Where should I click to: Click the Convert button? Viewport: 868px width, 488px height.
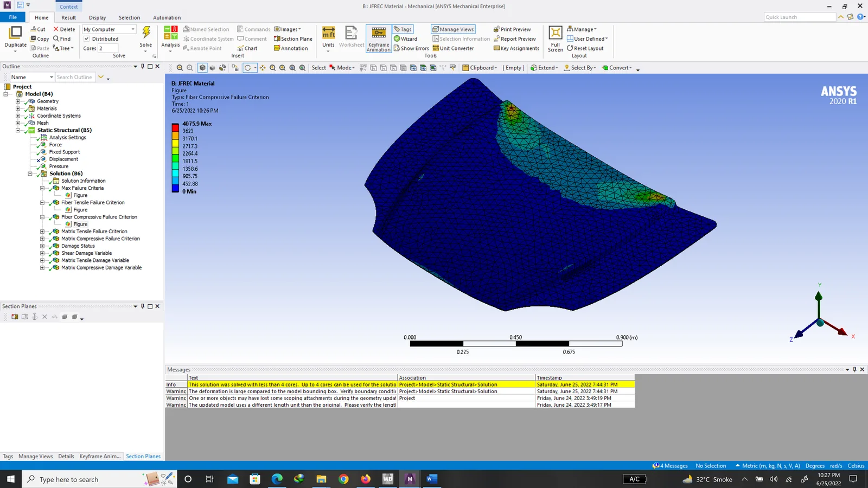tap(617, 68)
